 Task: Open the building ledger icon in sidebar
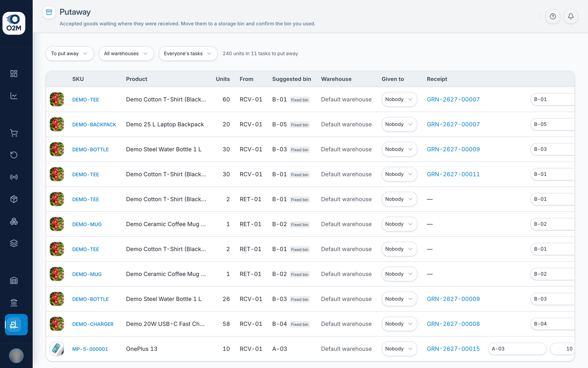(x=14, y=280)
